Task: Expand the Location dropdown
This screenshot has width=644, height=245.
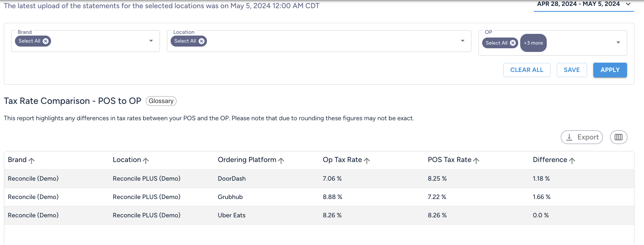Action: pyautogui.click(x=463, y=41)
